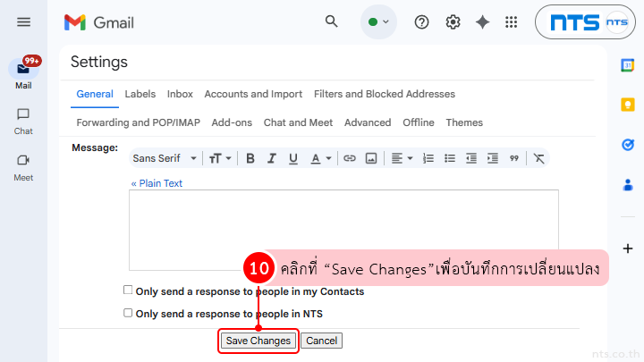644x362 pixels.
Task: Open Google Keep side panel icon
Action: (628, 105)
